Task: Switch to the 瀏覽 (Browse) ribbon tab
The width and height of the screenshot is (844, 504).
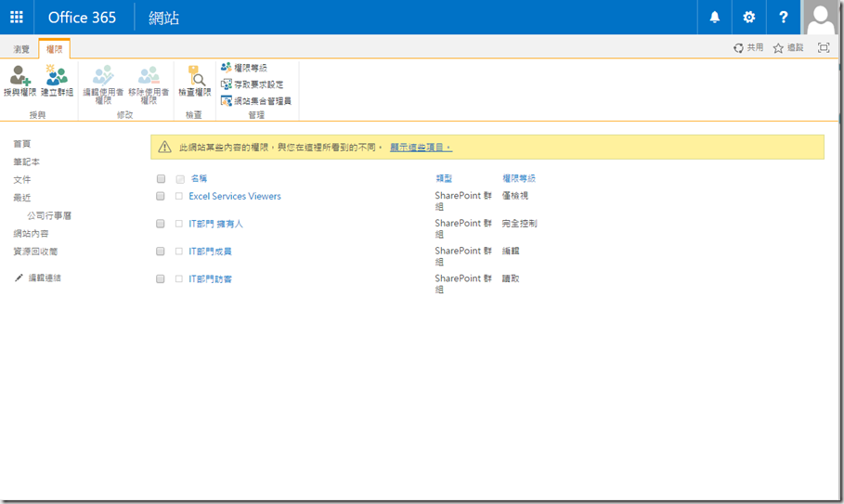Action: tap(20, 48)
